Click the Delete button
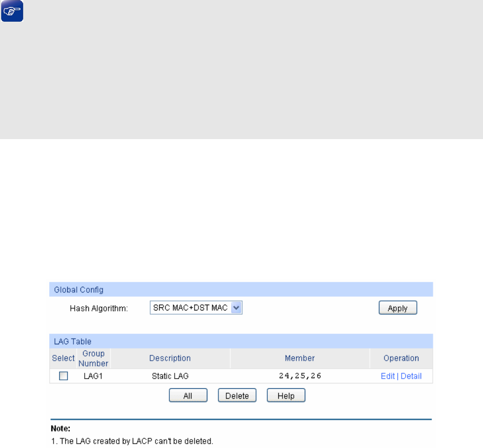 [x=237, y=395]
